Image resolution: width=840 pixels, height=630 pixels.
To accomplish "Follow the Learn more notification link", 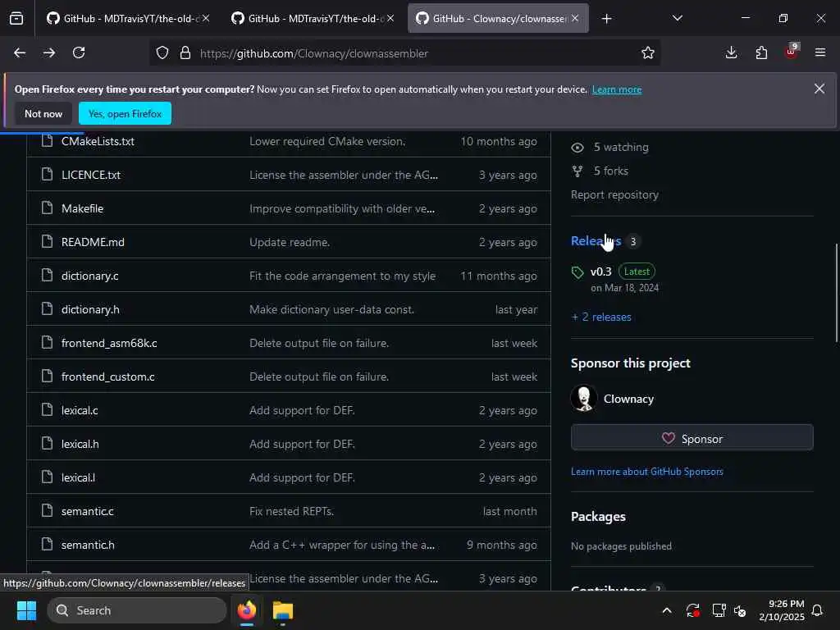I will 617,89.
